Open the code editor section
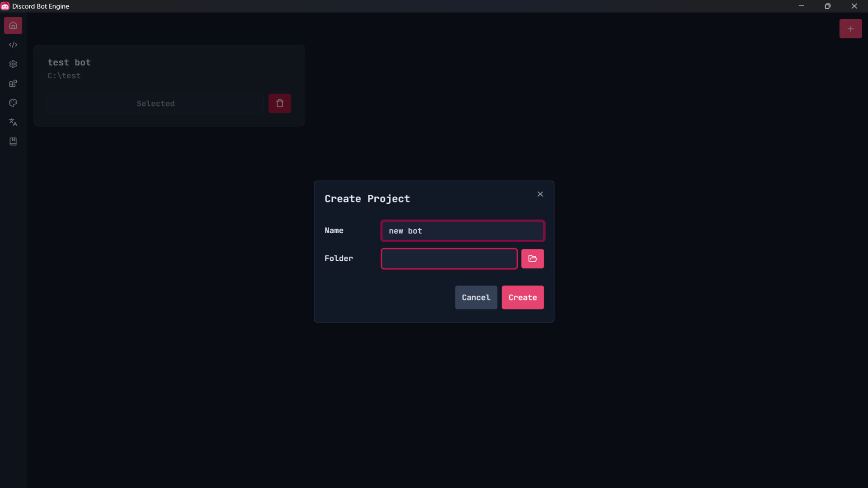 (x=13, y=44)
